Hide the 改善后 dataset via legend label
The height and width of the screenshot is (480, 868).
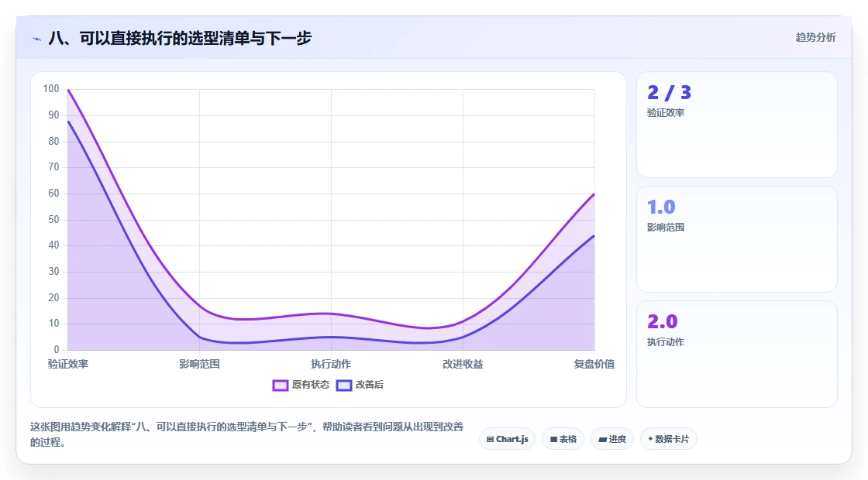(x=369, y=384)
